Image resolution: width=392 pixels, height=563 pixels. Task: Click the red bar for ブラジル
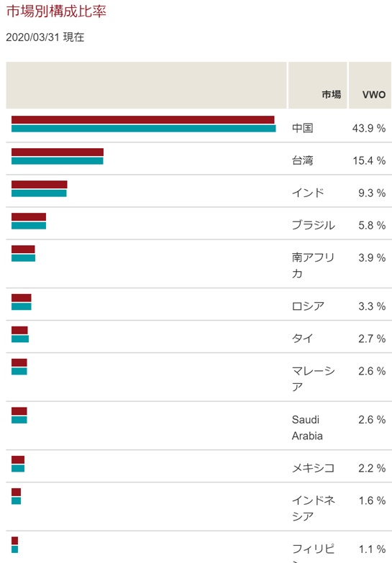click(x=29, y=217)
